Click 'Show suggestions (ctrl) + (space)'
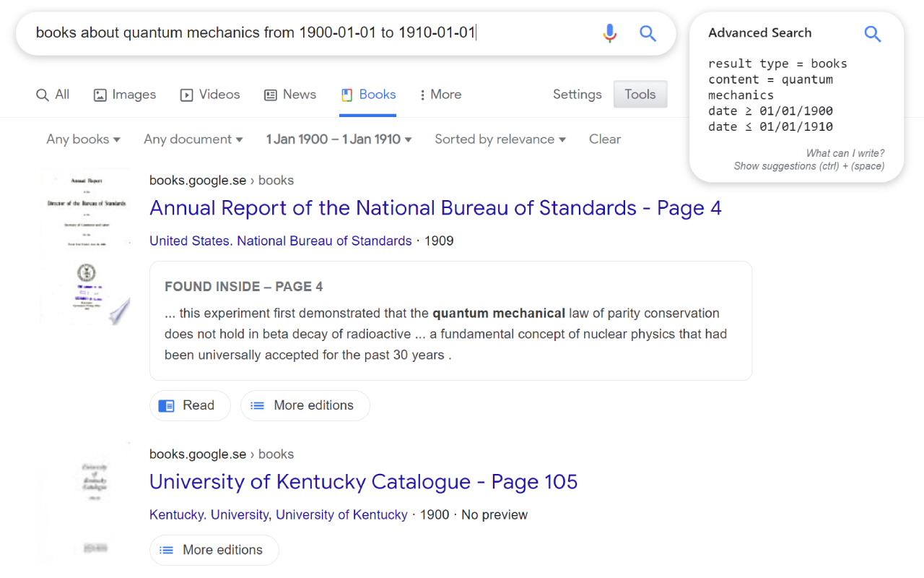The width and height of the screenshot is (924, 578). point(809,166)
